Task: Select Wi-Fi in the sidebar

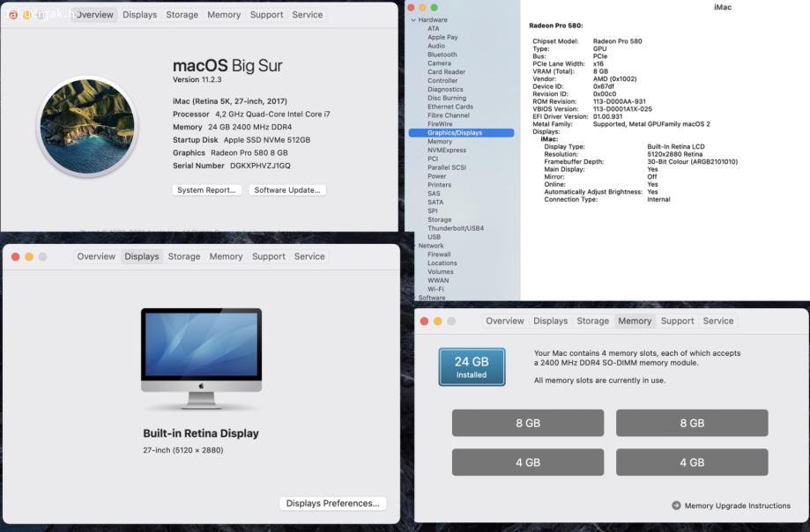Action: (x=435, y=290)
